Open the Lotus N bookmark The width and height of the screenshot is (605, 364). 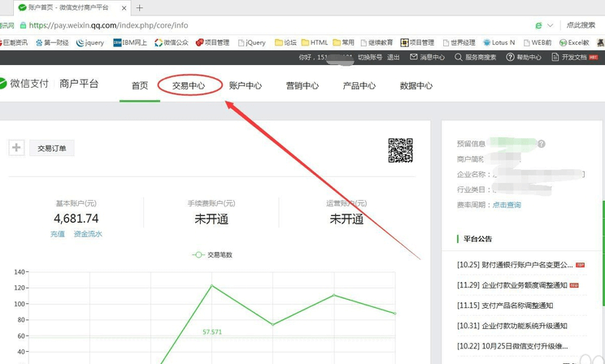pos(499,42)
